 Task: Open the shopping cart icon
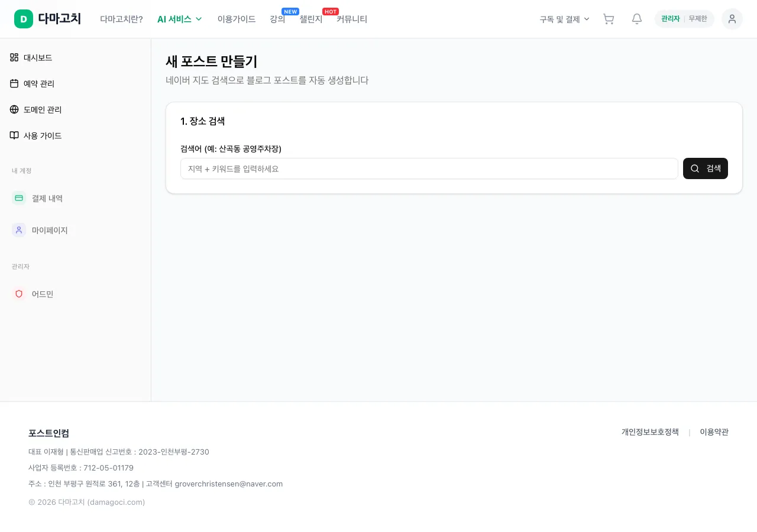click(x=609, y=19)
